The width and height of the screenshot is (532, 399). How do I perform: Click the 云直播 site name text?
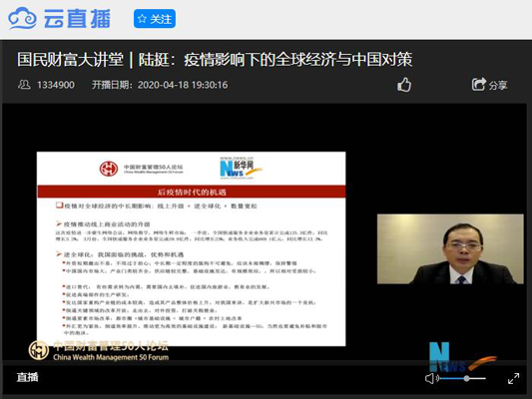click(x=77, y=18)
